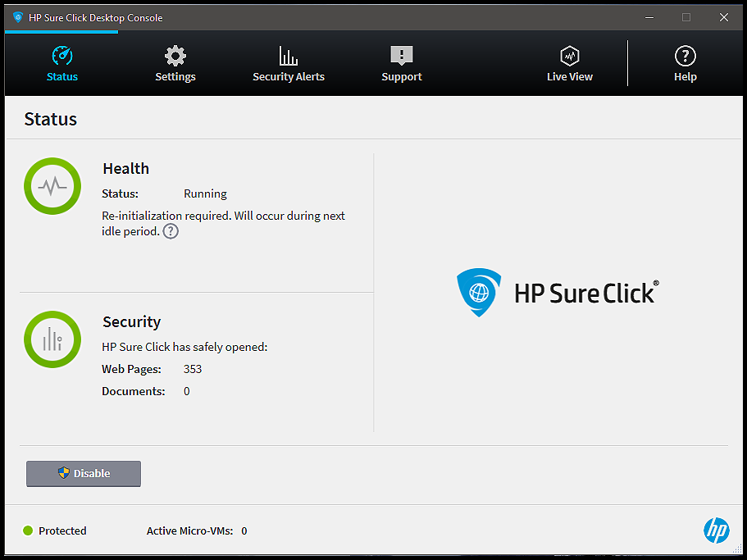Click the Protected status indicator
Viewport: 747px width, 560px height.
54,530
